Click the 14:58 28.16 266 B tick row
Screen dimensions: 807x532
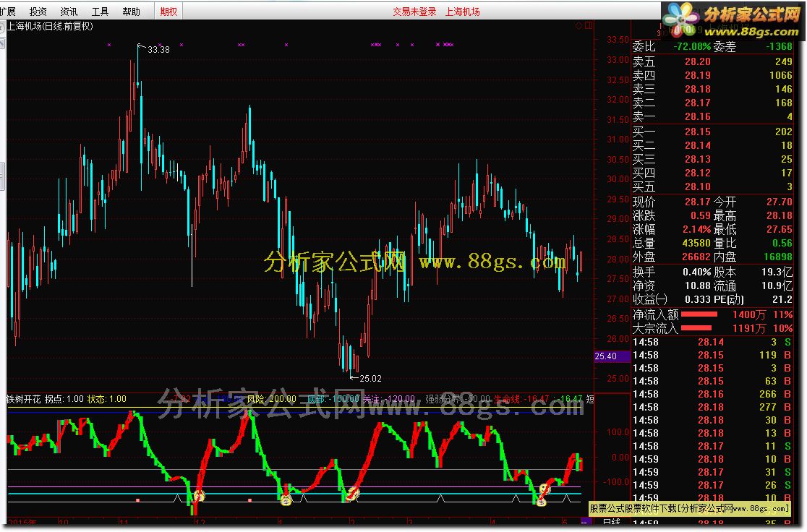712,394
